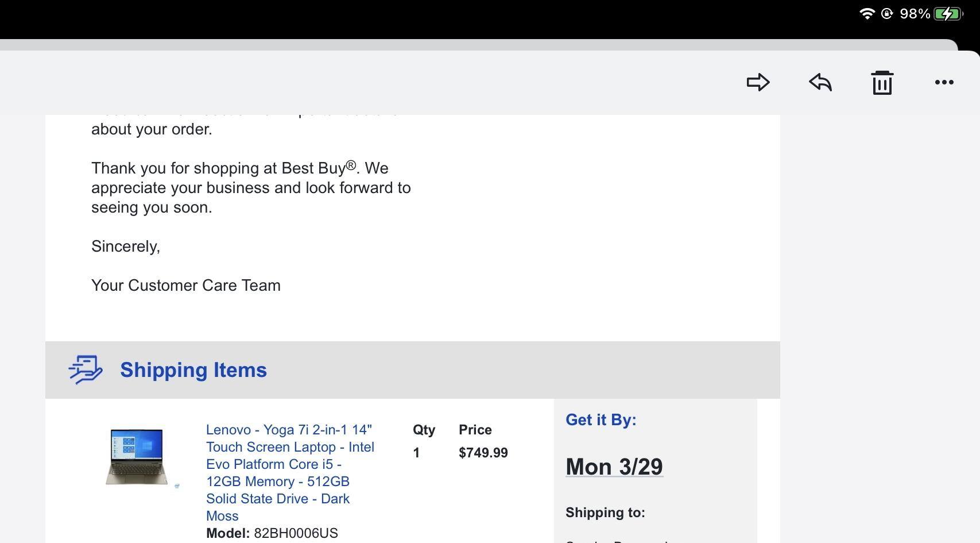Tap the Shipping to label
The width and height of the screenshot is (980, 543).
click(605, 513)
